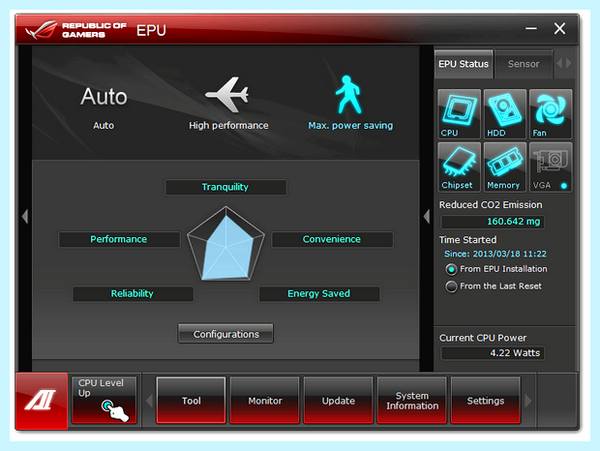Open the VGA status icon
Screen dimensions: 600x451
[550, 167]
